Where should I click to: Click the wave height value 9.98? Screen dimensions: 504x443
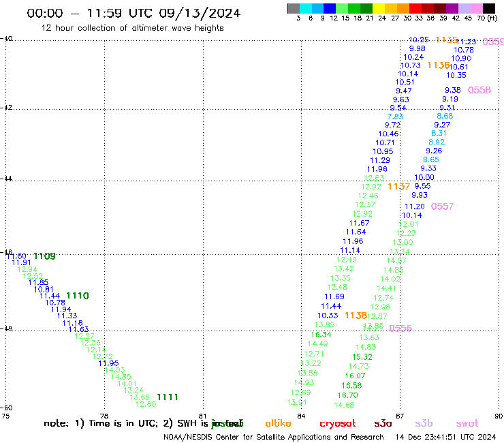418,48
